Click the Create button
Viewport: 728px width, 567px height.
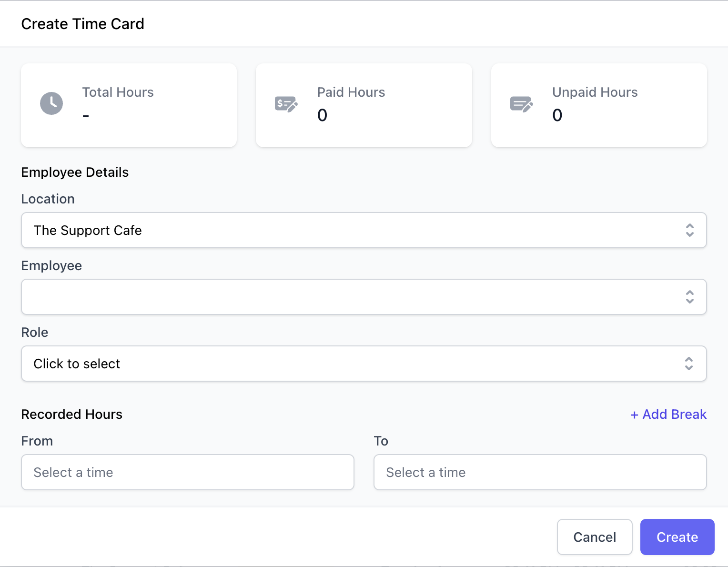coord(677,537)
